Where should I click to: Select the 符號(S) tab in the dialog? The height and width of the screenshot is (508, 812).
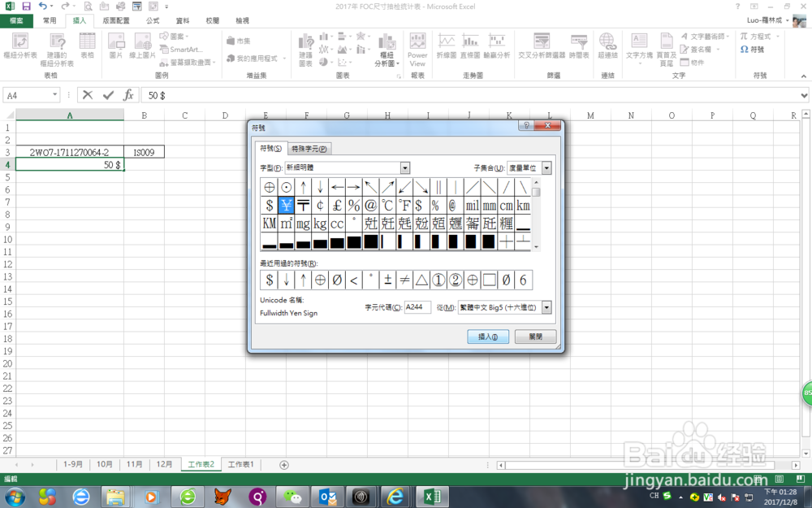(271, 148)
